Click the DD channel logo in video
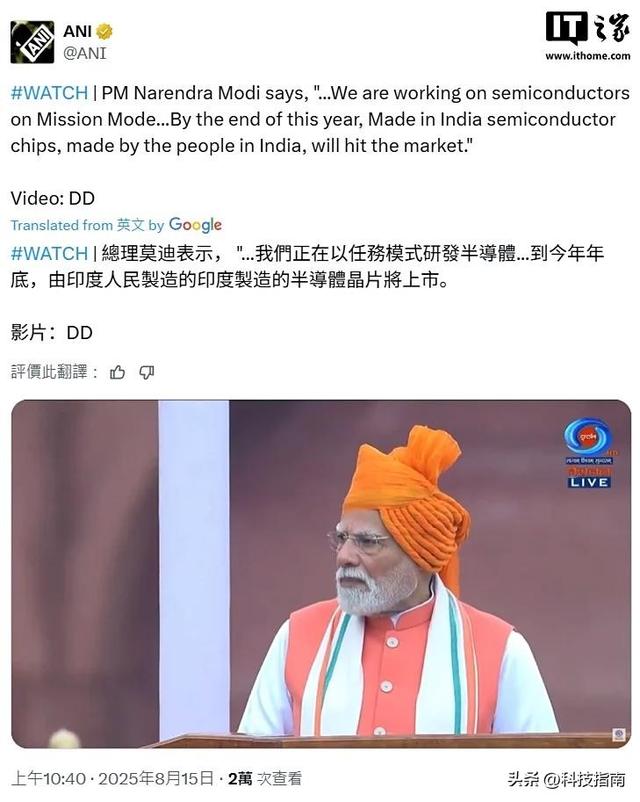The image size is (640, 802). (587, 436)
